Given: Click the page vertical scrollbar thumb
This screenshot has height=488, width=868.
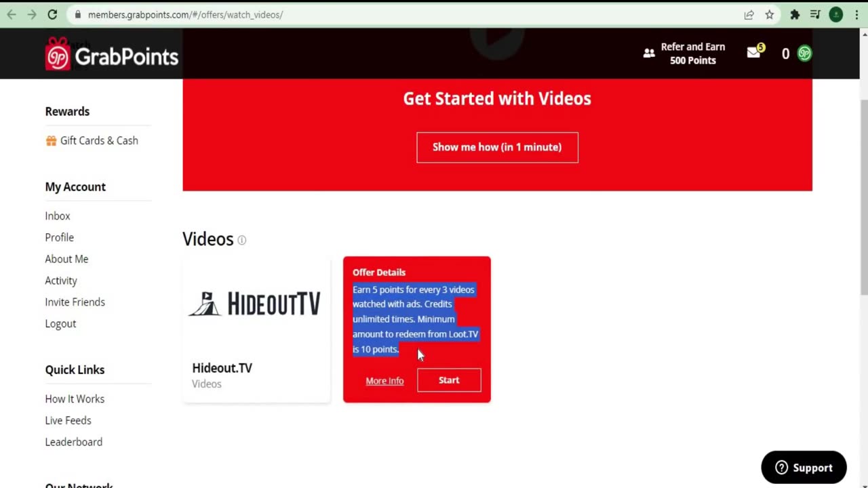Looking at the screenshot, I should [864, 197].
